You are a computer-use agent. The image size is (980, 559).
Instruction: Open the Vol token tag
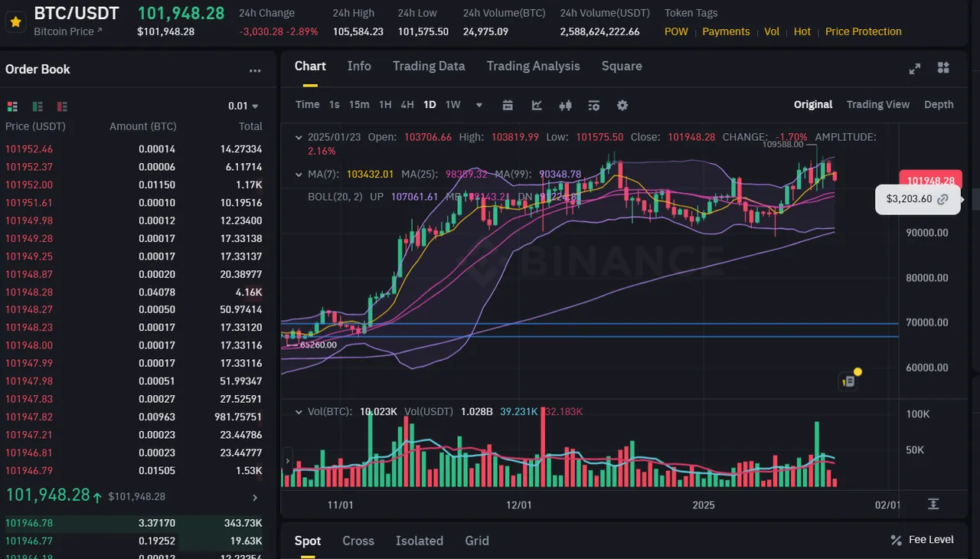click(x=772, y=31)
